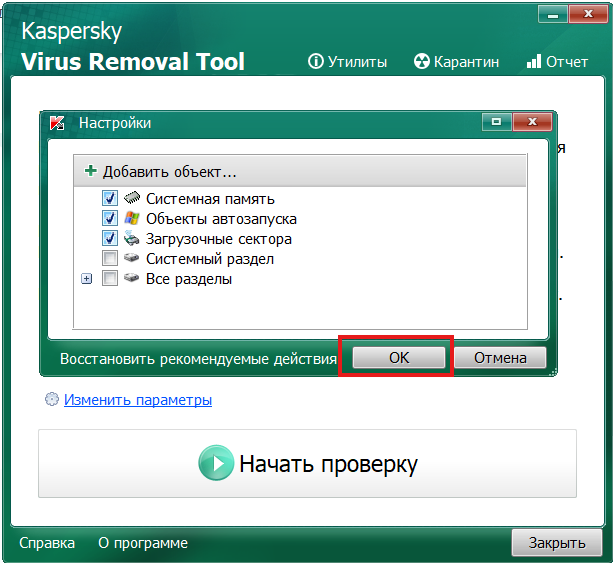The width and height of the screenshot is (613, 563).
Task: Click the Карантин radiation icon
Action: 422,61
